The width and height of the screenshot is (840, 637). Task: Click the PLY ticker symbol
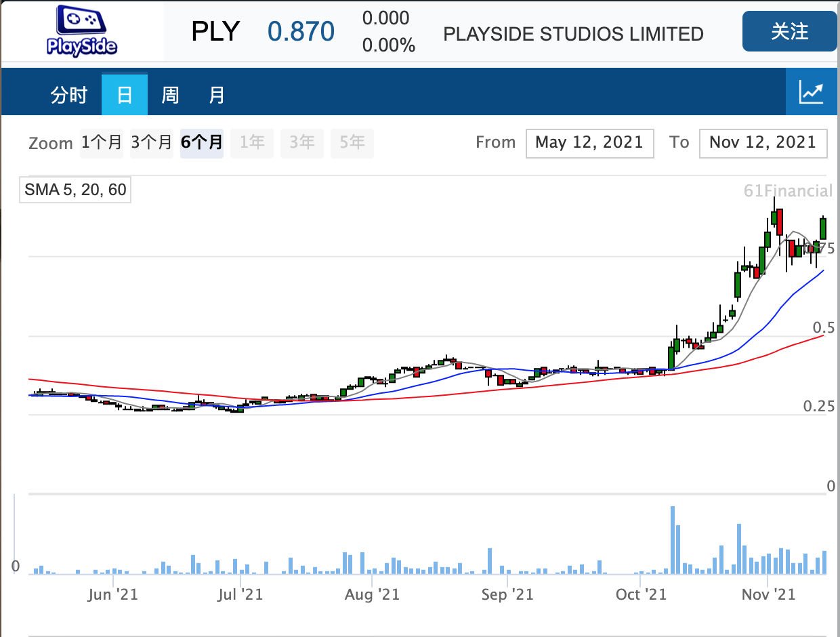pyautogui.click(x=215, y=32)
